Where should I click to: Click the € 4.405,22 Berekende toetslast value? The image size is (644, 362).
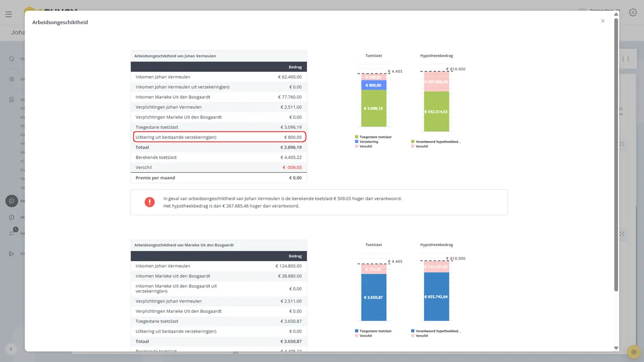291,157
